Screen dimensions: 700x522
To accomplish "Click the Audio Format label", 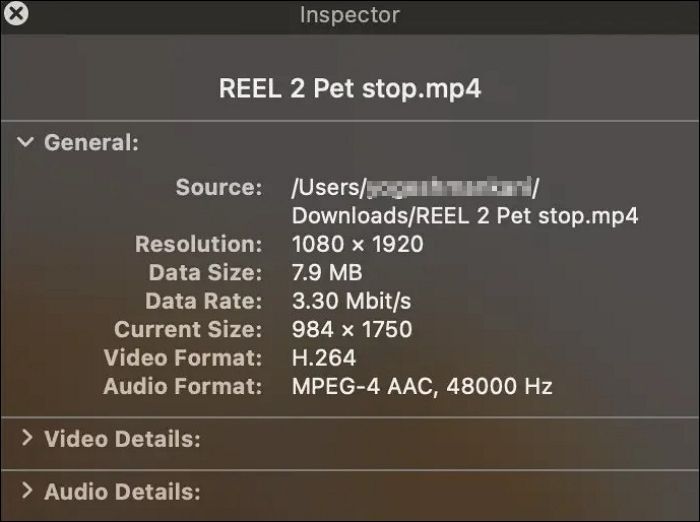I will point(183,386).
